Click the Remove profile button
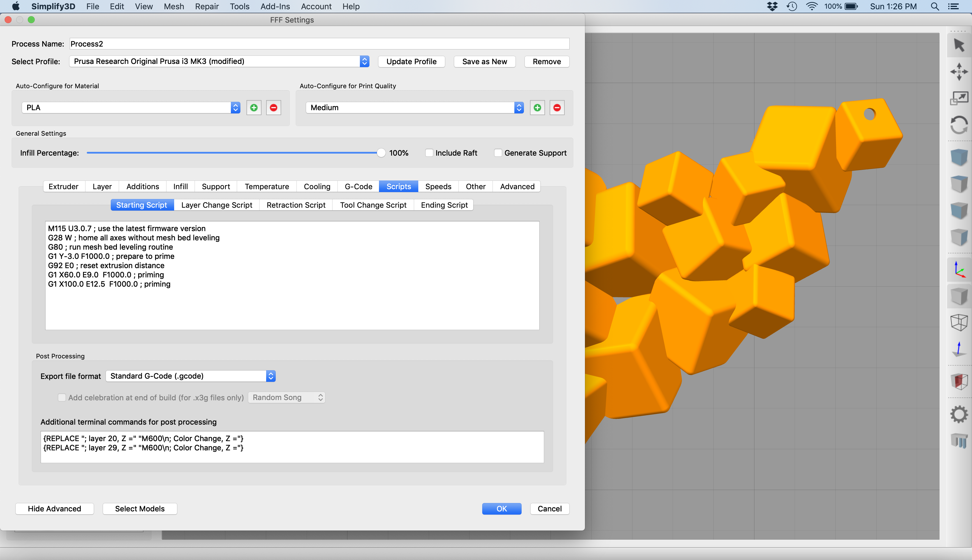 (546, 62)
